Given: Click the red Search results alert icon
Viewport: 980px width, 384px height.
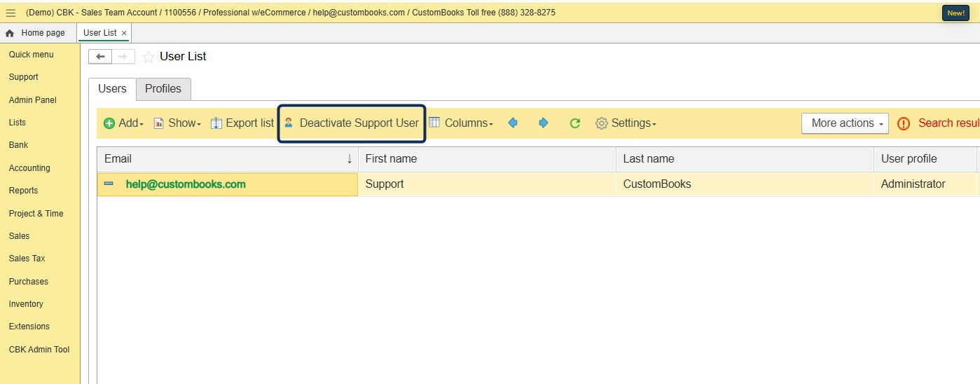Looking at the screenshot, I should [x=904, y=123].
